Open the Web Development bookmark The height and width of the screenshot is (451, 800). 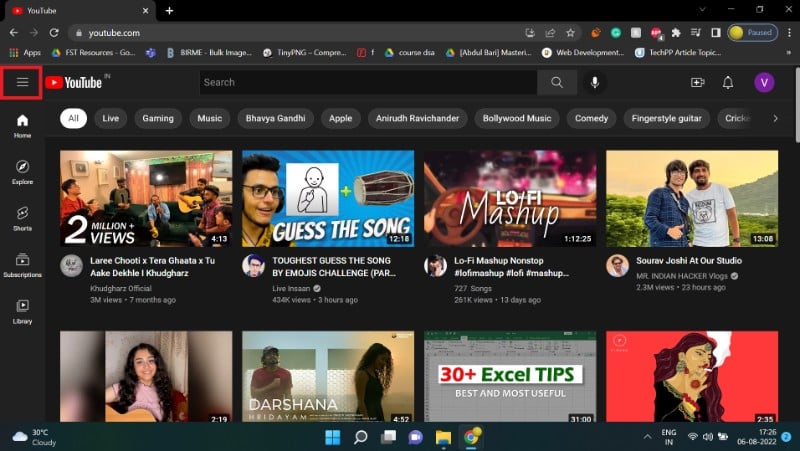click(x=583, y=53)
